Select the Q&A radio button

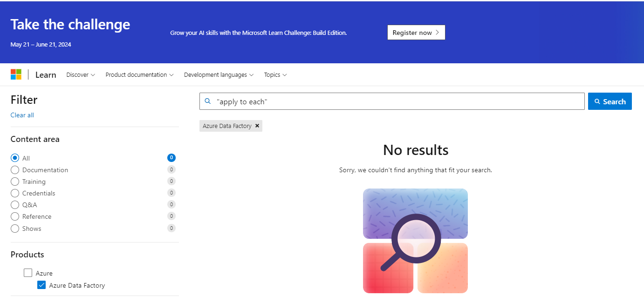14,205
